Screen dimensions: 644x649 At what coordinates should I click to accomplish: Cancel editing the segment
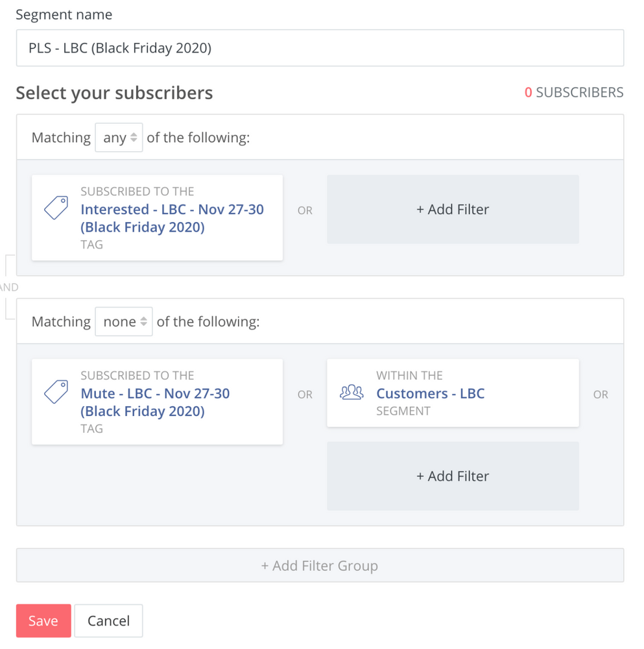[x=109, y=621]
